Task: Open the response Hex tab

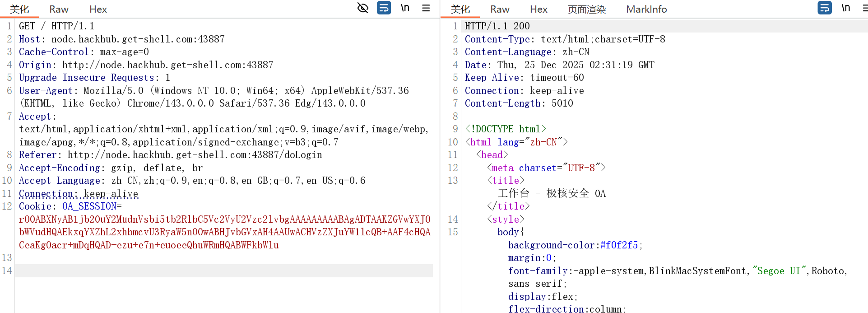Action: pos(538,9)
